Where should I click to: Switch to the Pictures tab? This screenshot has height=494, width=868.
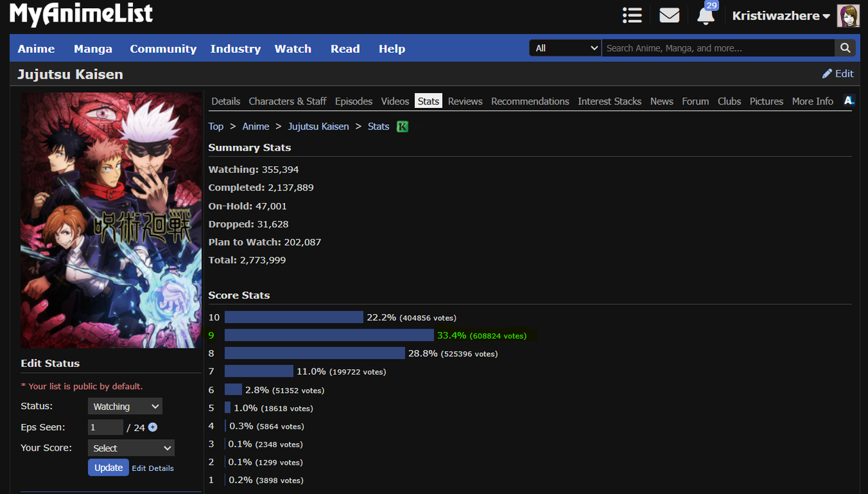[767, 101]
